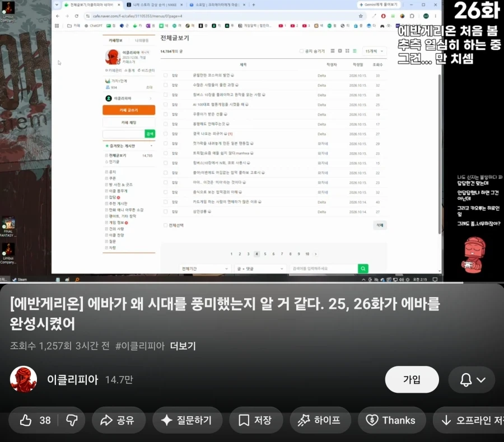Expand description with 더보기

(183, 346)
